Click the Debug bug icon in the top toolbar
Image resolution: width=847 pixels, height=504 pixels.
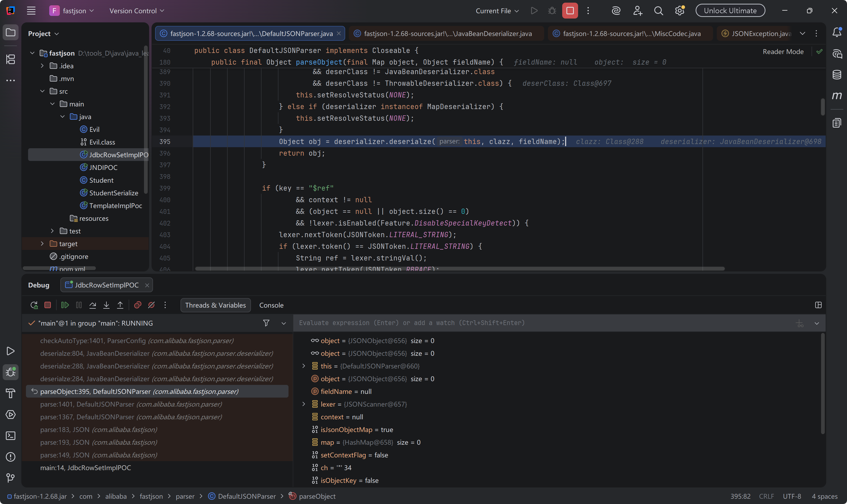[552, 11]
